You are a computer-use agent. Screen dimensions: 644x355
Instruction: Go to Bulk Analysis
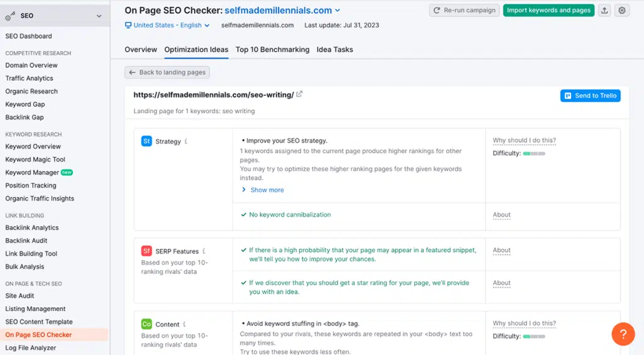pyautogui.click(x=25, y=267)
